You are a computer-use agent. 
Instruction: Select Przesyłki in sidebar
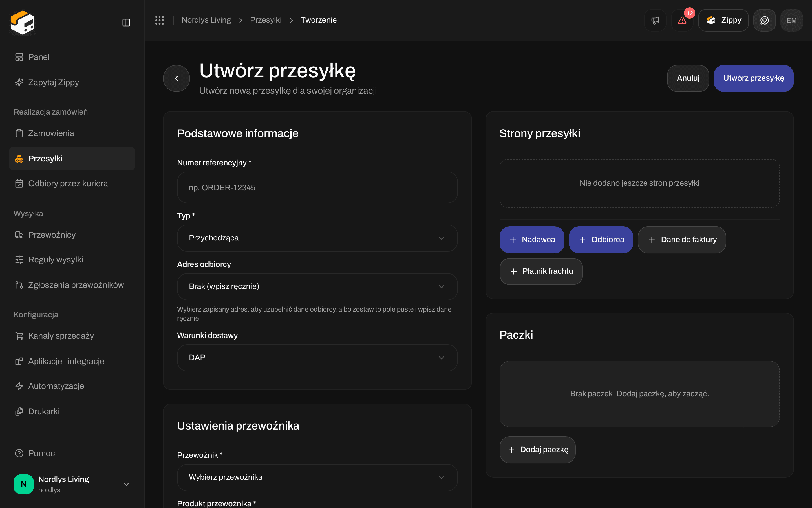pyautogui.click(x=72, y=159)
